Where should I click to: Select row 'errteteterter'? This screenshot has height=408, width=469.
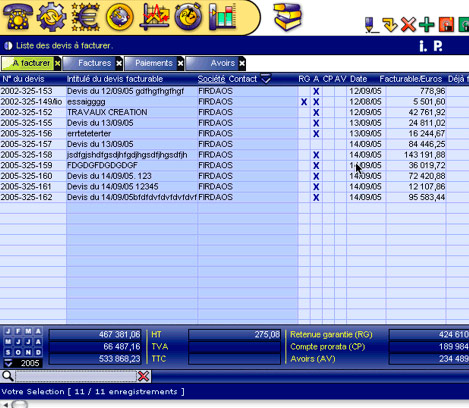89,134
